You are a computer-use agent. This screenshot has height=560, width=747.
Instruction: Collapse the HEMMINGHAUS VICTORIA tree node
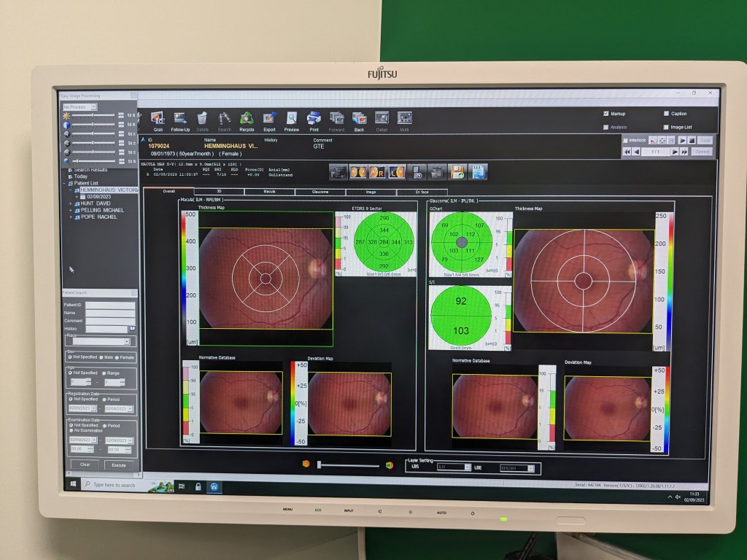[71, 190]
